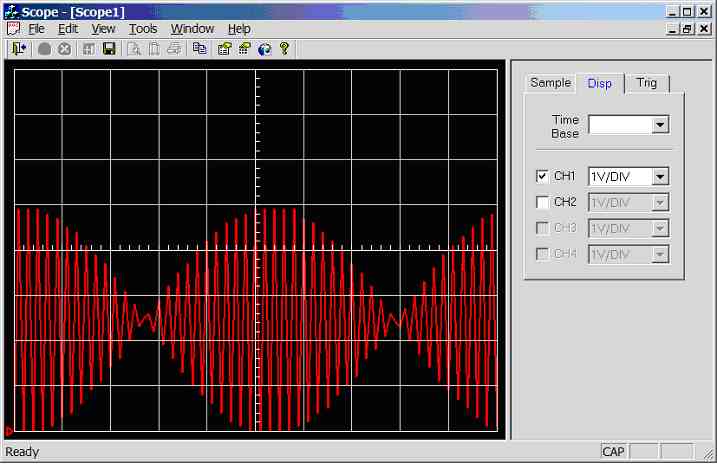Open the View menu

[x=103, y=29]
